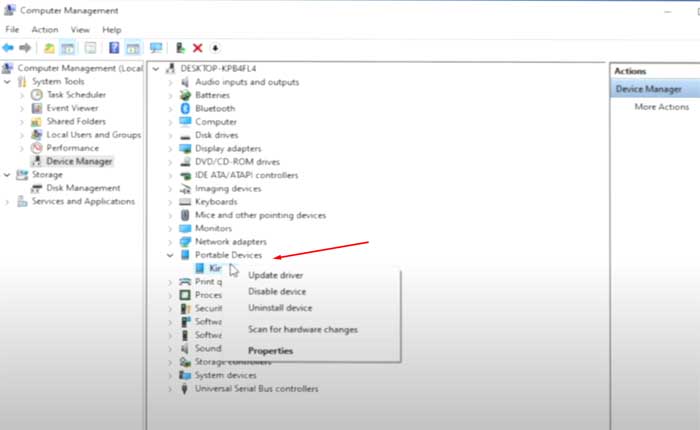Click the update driver toolbar icon
The height and width of the screenshot is (430, 700).
[x=180, y=47]
